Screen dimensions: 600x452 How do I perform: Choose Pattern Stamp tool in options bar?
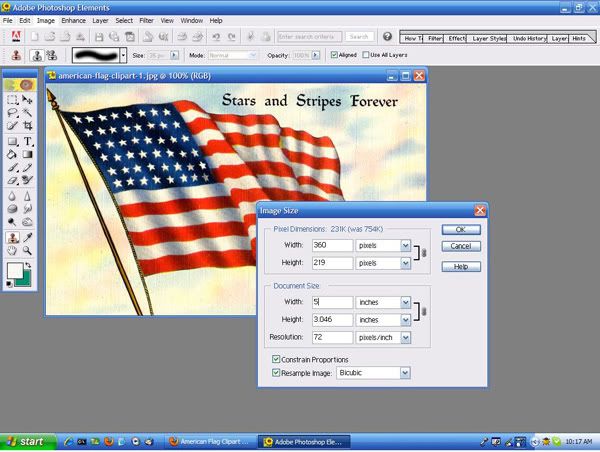pyautogui.click(x=52, y=55)
